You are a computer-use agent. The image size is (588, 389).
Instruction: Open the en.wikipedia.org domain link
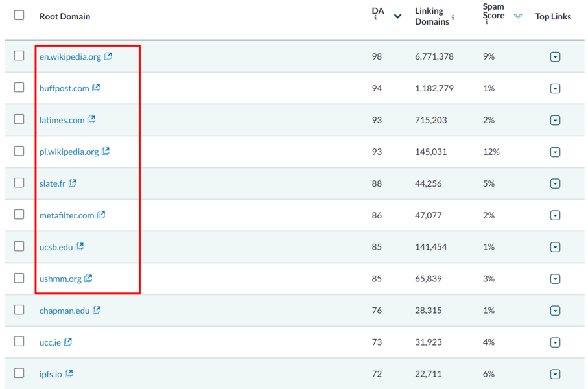click(x=70, y=56)
